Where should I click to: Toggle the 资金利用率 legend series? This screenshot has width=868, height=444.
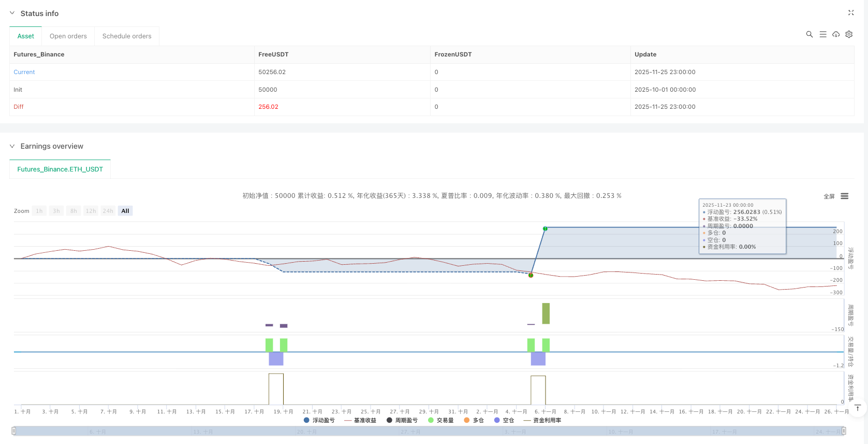pyautogui.click(x=542, y=420)
